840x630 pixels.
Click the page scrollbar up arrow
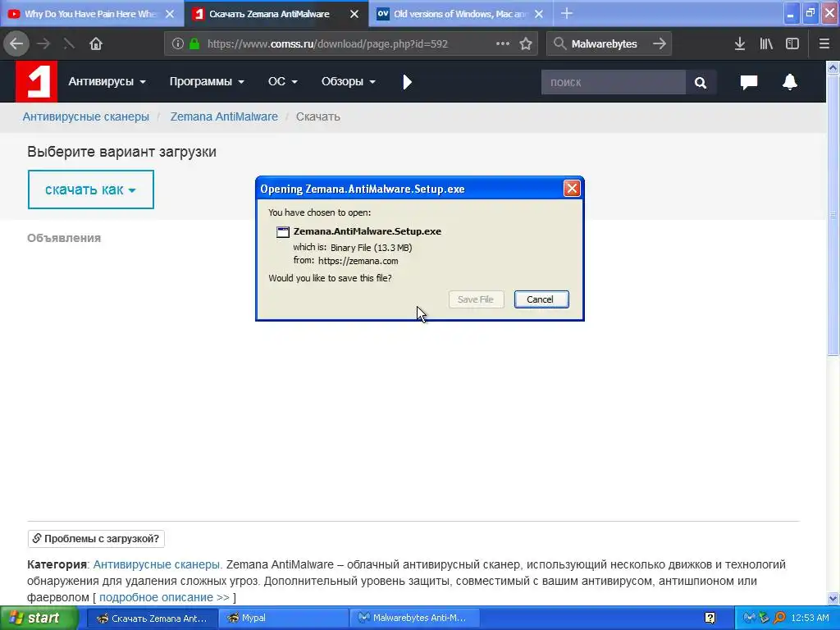pyautogui.click(x=833, y=67)
